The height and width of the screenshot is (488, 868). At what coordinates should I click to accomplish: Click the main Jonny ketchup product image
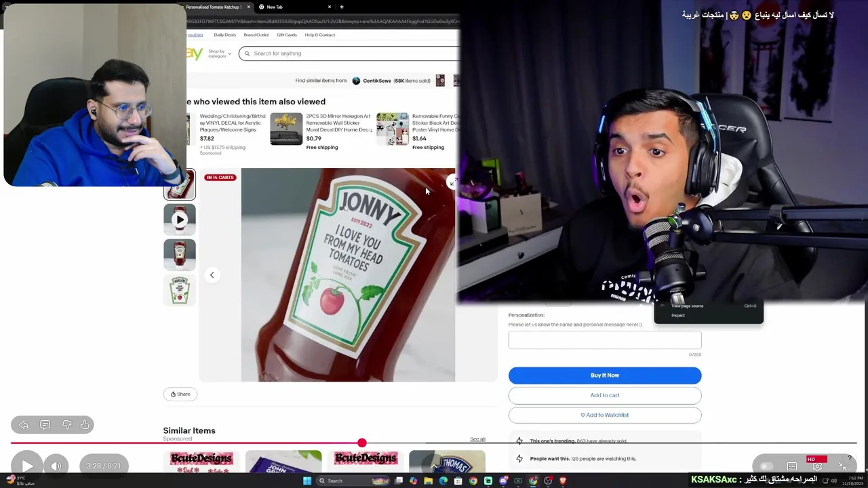[348, 274]
